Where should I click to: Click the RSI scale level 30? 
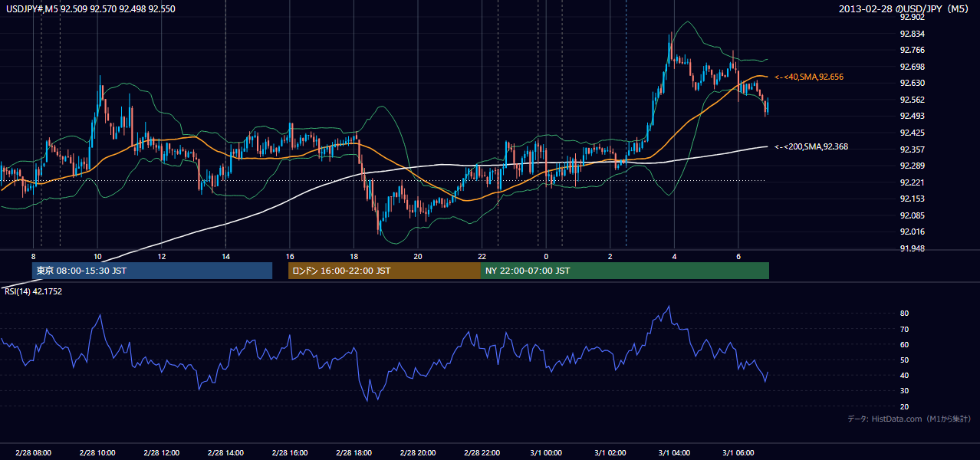(x=905, y=391)
